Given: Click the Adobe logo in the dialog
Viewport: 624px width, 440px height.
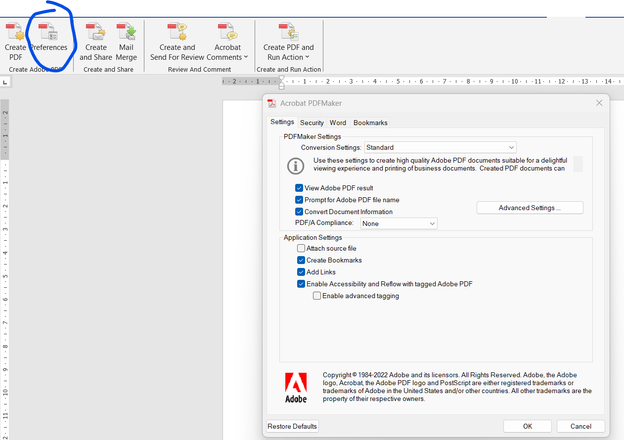Looking at the screenshot, I should pos(296,388).
